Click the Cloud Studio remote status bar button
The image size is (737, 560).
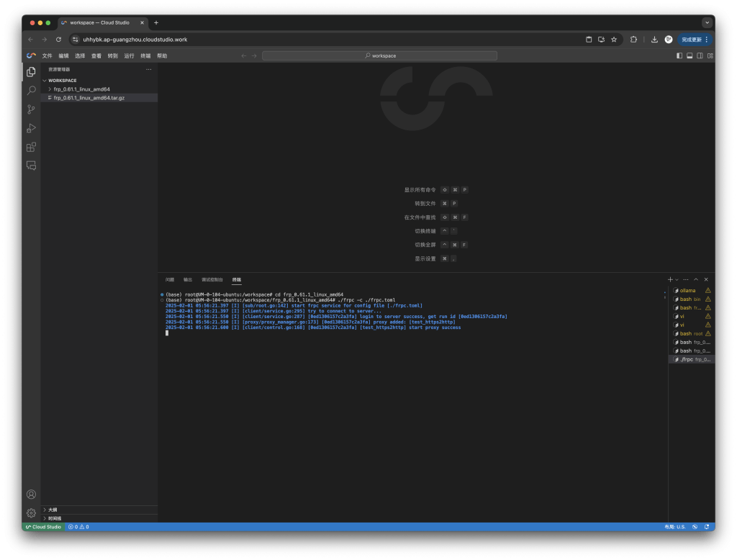tap(43, 527)
